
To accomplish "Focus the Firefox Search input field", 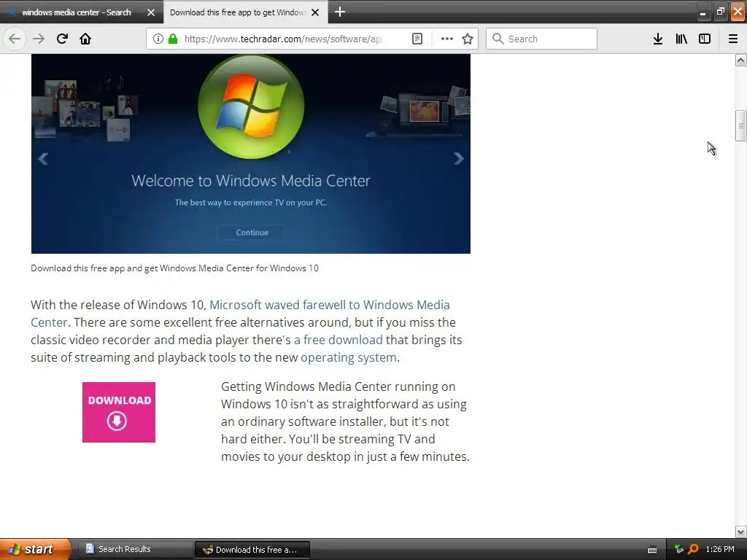I will click(542, 39).
